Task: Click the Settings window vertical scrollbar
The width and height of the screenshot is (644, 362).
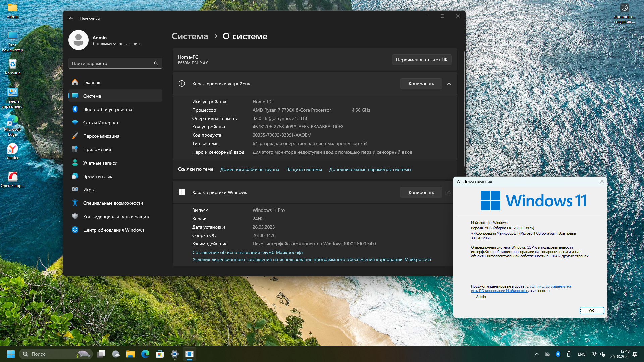Action: click(464, 109)
